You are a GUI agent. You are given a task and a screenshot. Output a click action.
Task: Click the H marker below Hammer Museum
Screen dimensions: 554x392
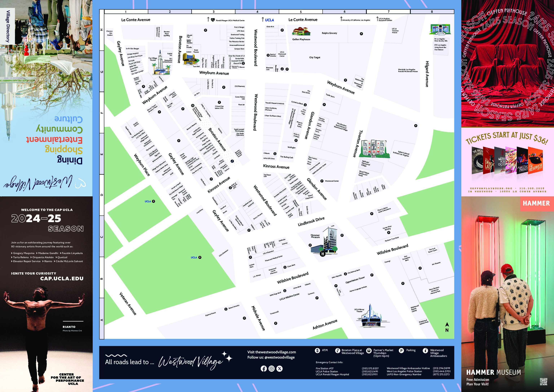point(323,254)
